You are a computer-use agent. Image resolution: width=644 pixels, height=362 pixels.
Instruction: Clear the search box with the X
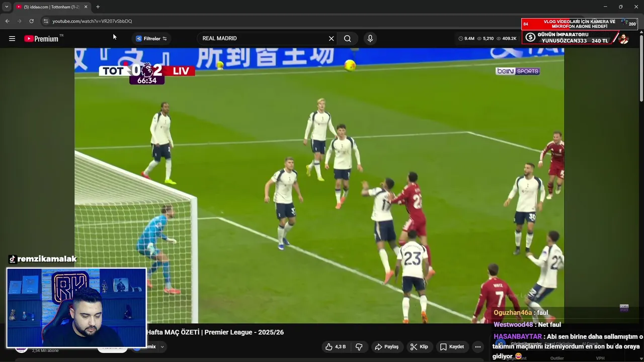point(331,39)
